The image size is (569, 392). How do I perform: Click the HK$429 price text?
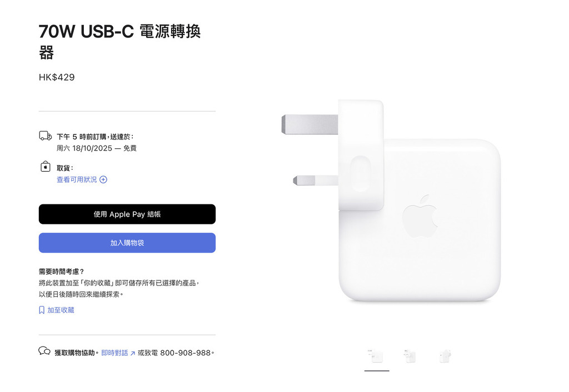[x=57, y=77]
